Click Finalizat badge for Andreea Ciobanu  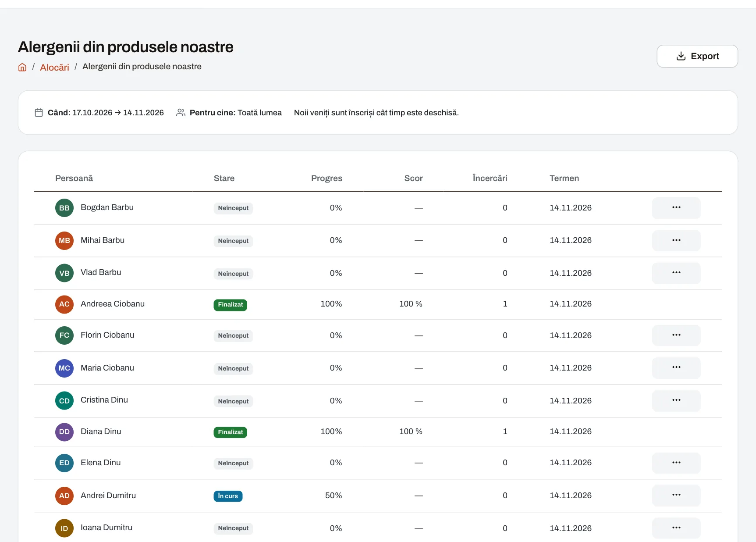point(231,305)
